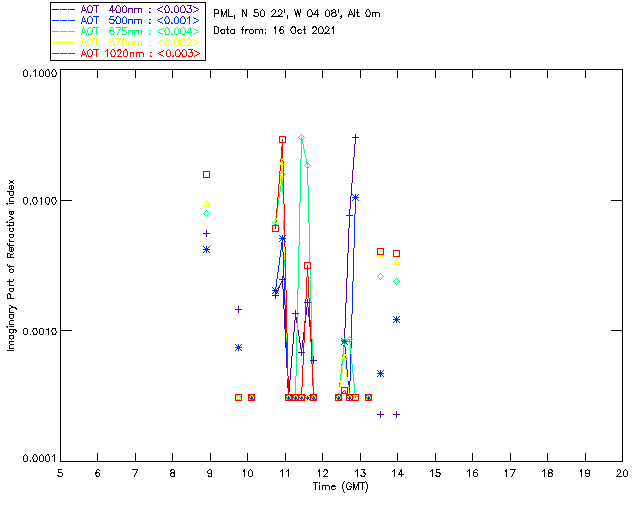Click the x-axis tick label 8
The width and height of the screenshot is (640, 512).
point(173,473)
